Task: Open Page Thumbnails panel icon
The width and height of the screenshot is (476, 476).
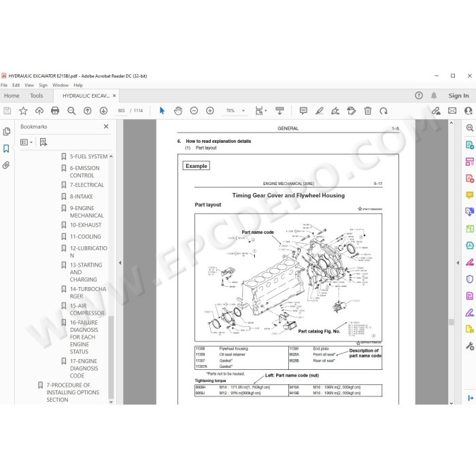Action: pyautogui.click(x=6, y=131)
